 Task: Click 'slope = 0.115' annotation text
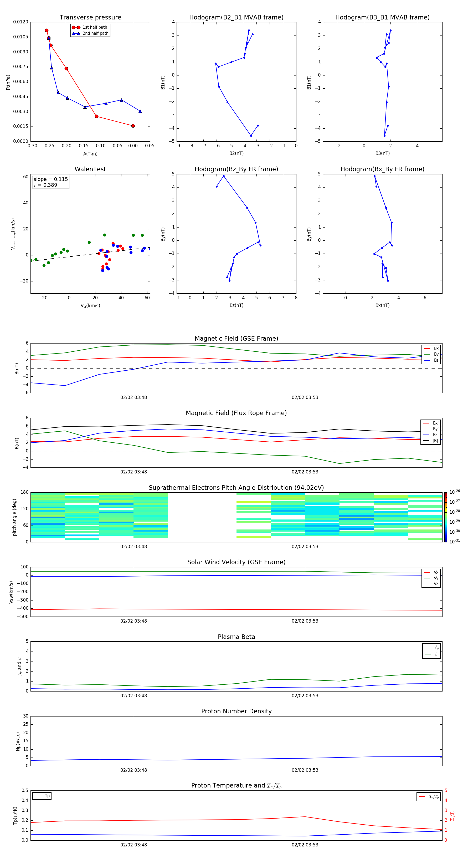click(50, 179)
